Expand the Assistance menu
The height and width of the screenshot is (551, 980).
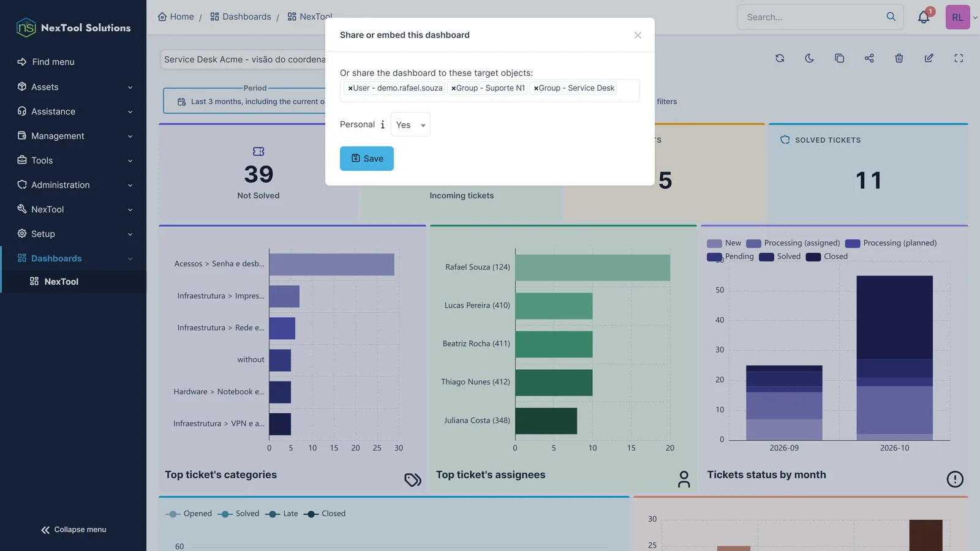tap(73, 111)
